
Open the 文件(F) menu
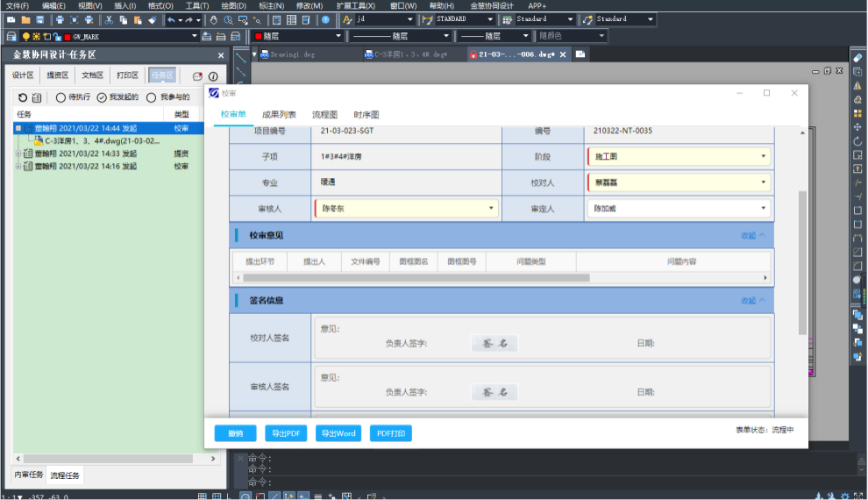(x=18, y=5)
